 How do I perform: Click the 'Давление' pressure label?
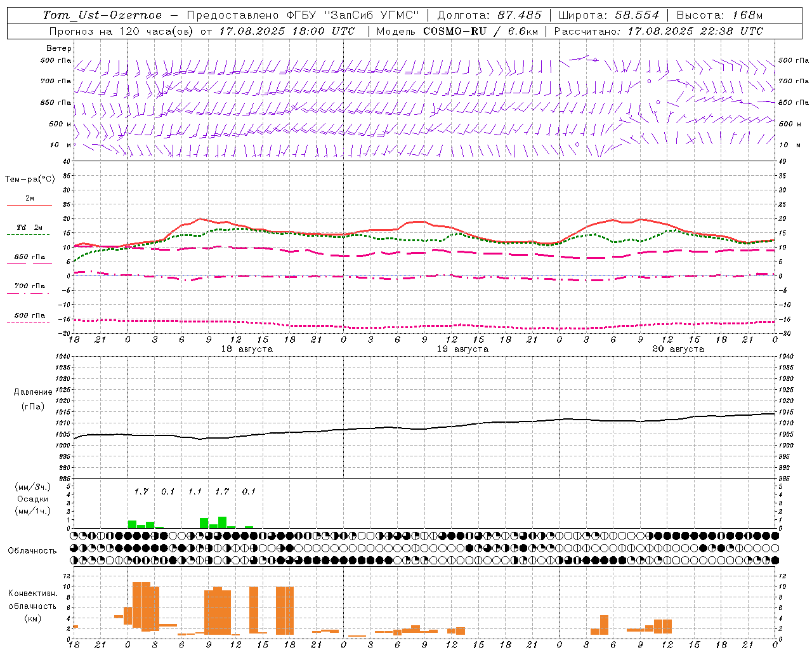tap(33, 392)
